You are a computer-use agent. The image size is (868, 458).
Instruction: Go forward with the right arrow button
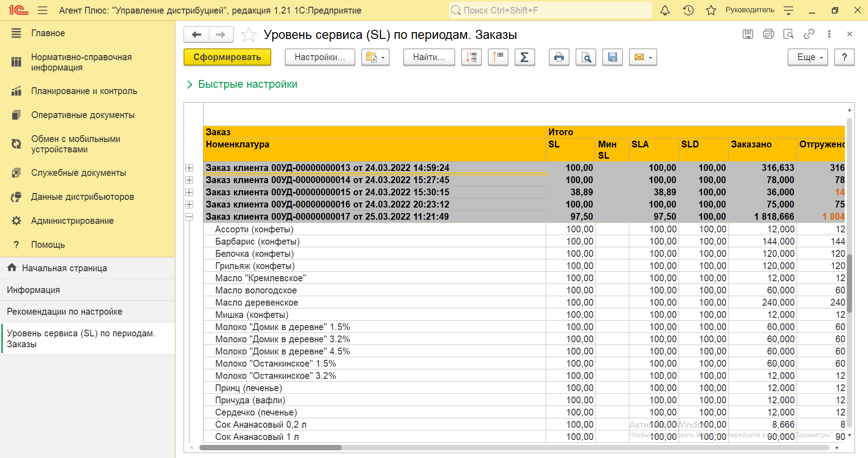(221, 34)
